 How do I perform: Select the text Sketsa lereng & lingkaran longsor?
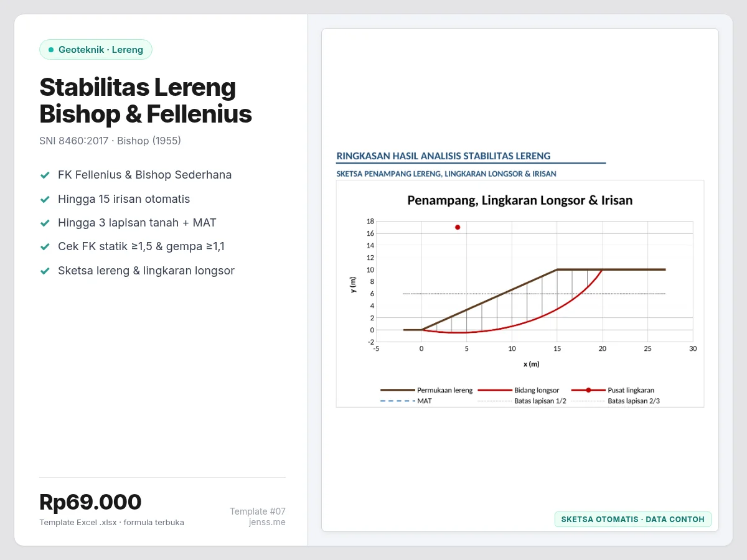coord(146,271)
